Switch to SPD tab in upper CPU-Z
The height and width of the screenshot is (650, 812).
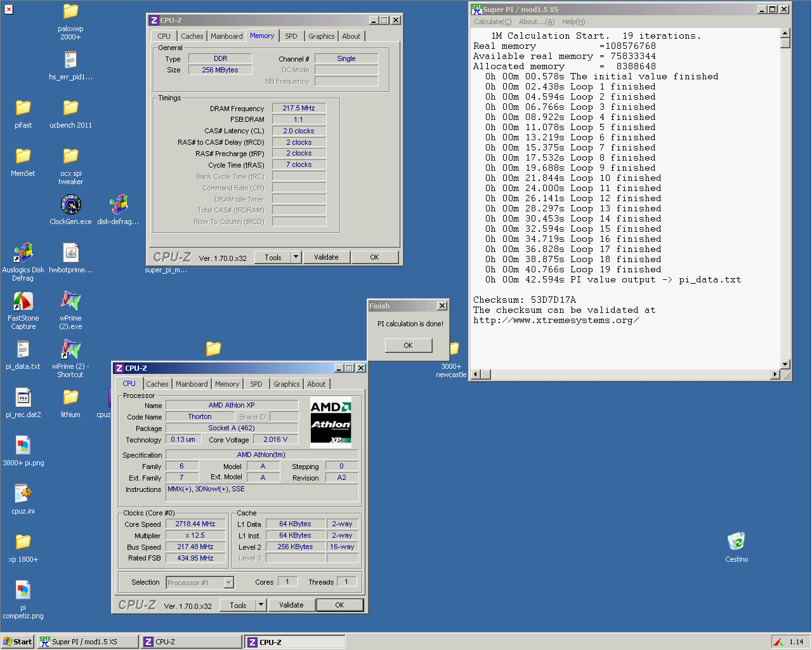coord(291,36)
